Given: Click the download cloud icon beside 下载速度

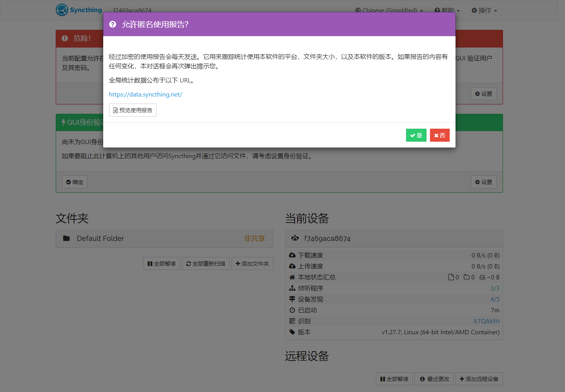Looking at the screenshot, I should (292, 255).
